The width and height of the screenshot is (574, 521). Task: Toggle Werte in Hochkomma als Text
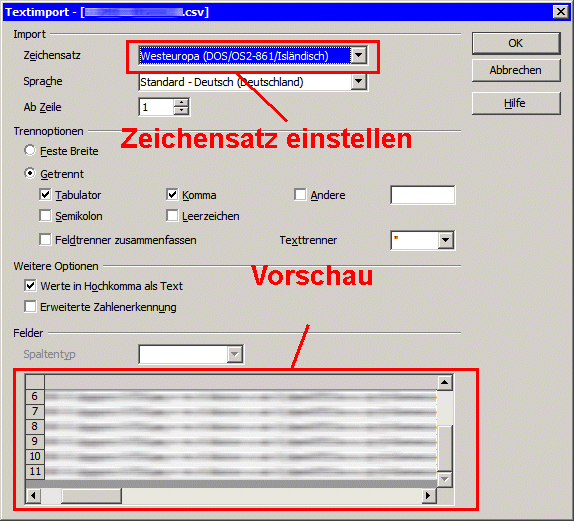click(30, 285)
